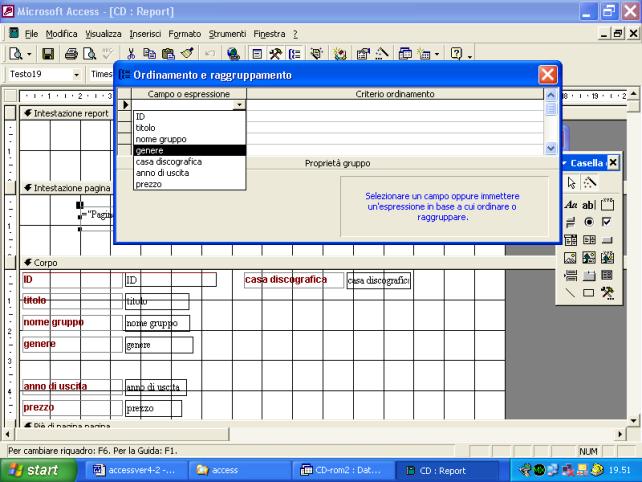The height and width of the screenshot is (482, 642).
Task: Click the field name dropdown arrow in the grid
Action: (238, 105)
